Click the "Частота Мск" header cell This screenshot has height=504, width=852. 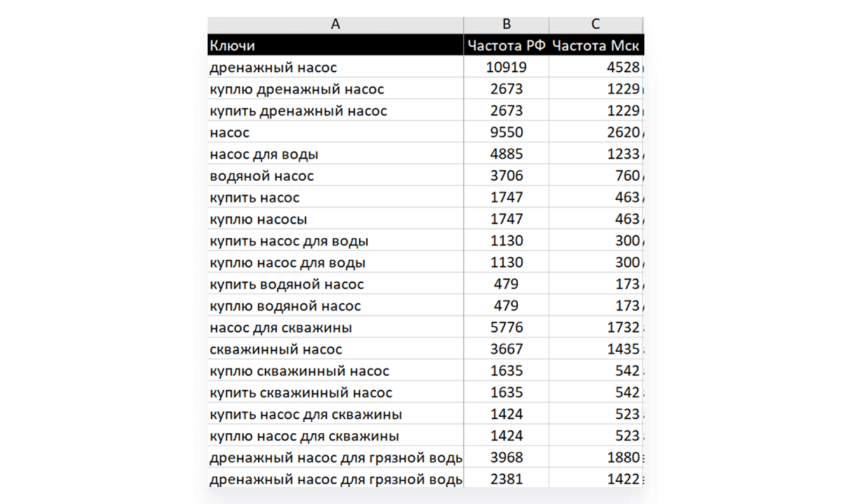pos(596,46)
